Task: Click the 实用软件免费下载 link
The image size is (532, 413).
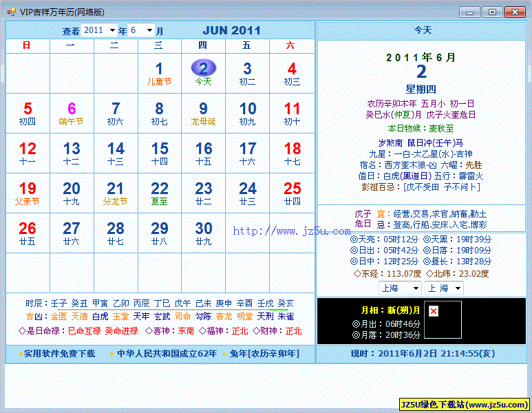Action: [x=59, y=354]
